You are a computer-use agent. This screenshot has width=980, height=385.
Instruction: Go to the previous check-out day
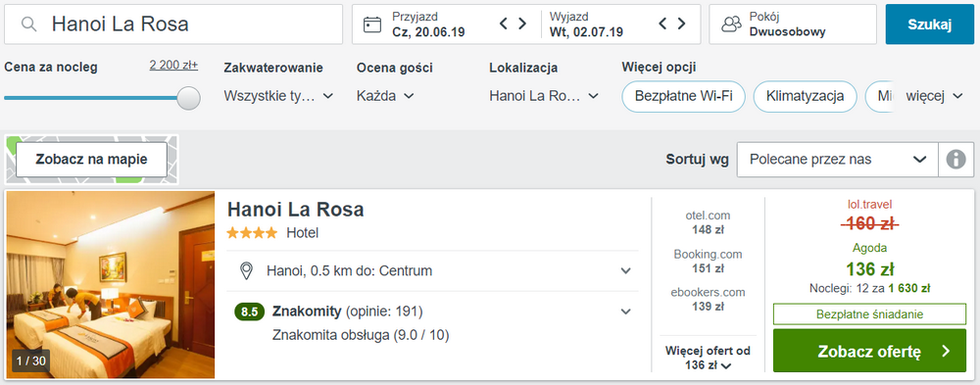click(x=663, y=24)
